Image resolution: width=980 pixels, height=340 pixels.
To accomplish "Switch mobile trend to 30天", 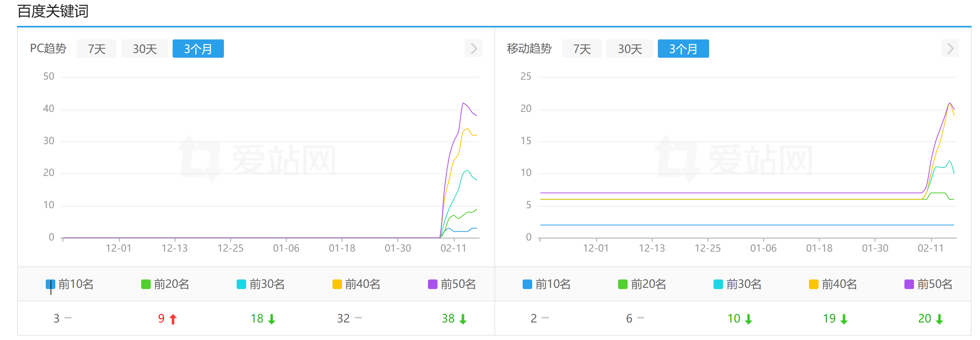I will coord(630,49).
